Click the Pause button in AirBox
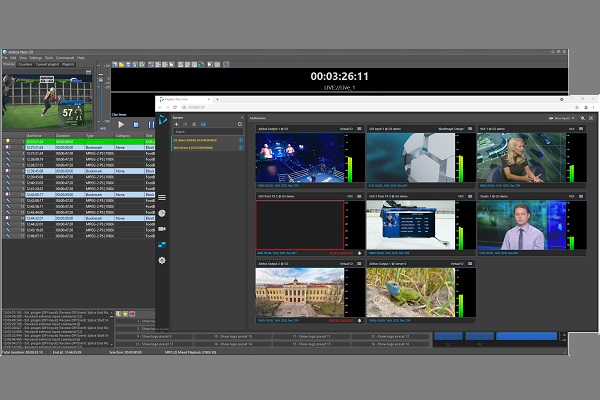Screen dimensions: 600x400 pos(150,125)
